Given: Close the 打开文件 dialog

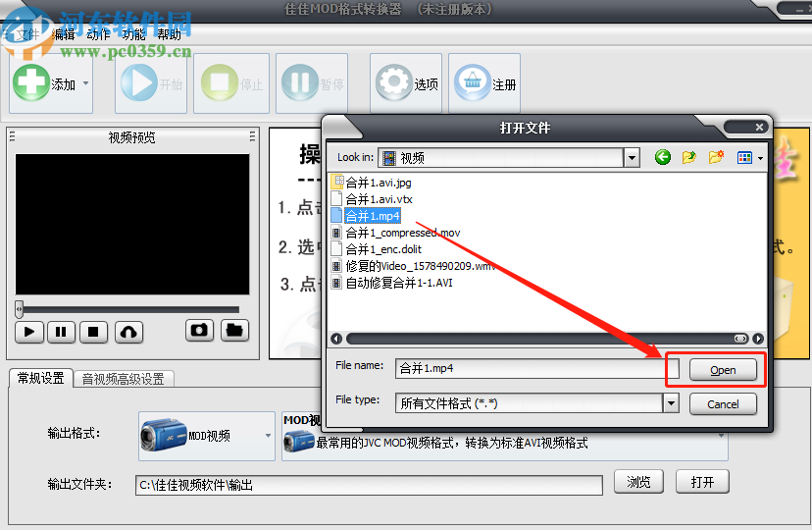Looking at the screenshot, I should (x=759, y=127).
